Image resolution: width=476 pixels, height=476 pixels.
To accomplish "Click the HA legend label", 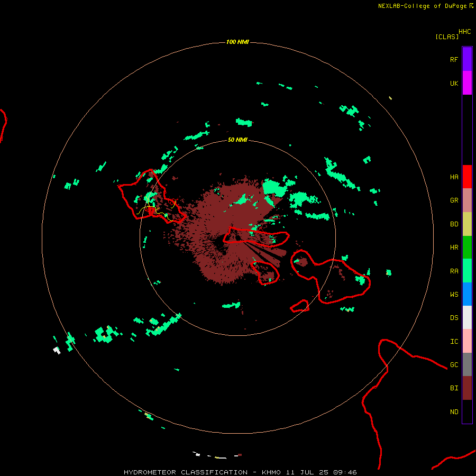I will (x=454, y=177).
